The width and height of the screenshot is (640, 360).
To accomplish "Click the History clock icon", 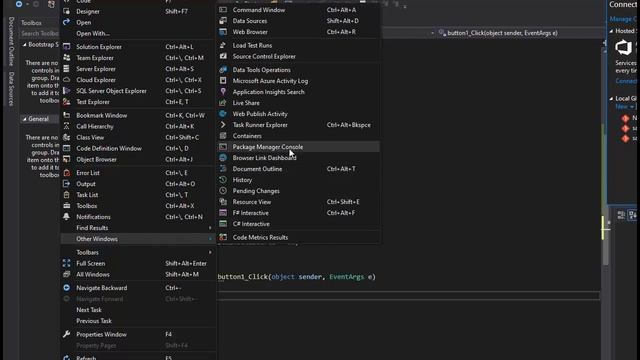I will coord(223,180).
